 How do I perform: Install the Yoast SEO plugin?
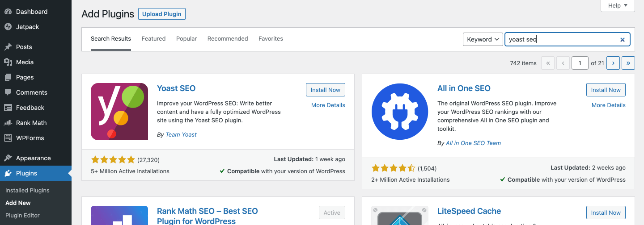(x=326, y=90)
